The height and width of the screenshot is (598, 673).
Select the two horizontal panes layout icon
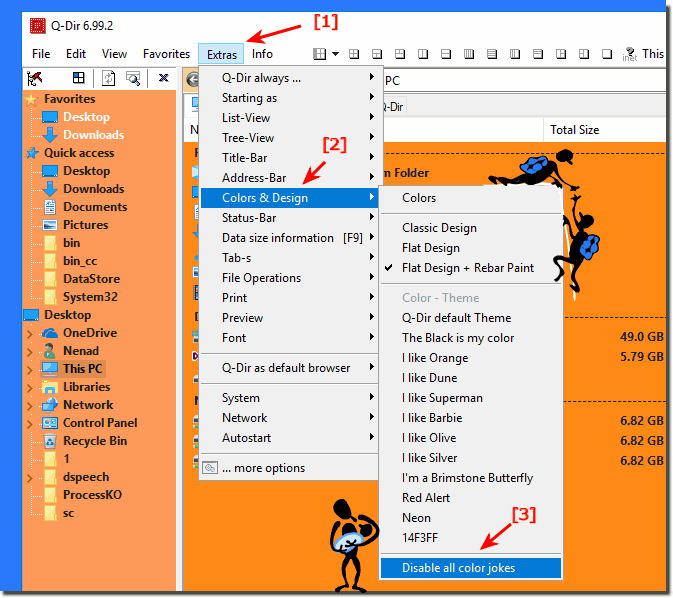pos(446,54)
